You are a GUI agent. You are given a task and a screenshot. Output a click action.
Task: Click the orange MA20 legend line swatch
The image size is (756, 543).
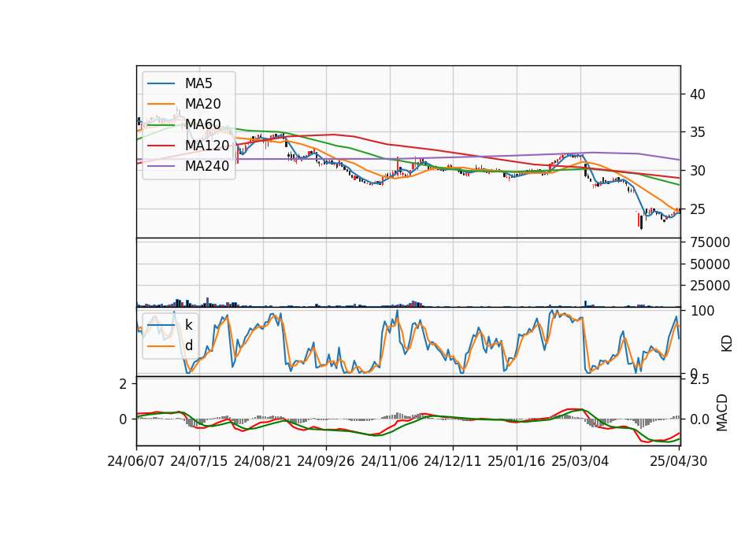pos(161,105)
